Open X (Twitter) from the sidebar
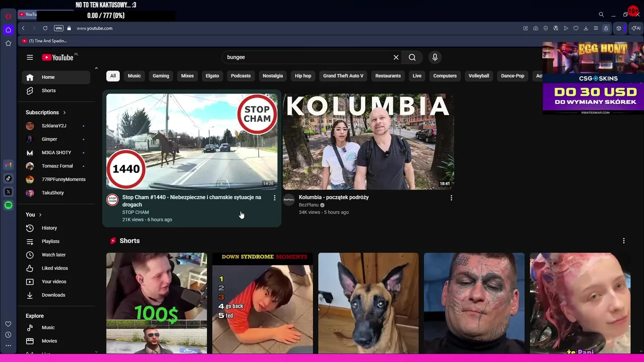Screen dimensions: 644x362 8,192
